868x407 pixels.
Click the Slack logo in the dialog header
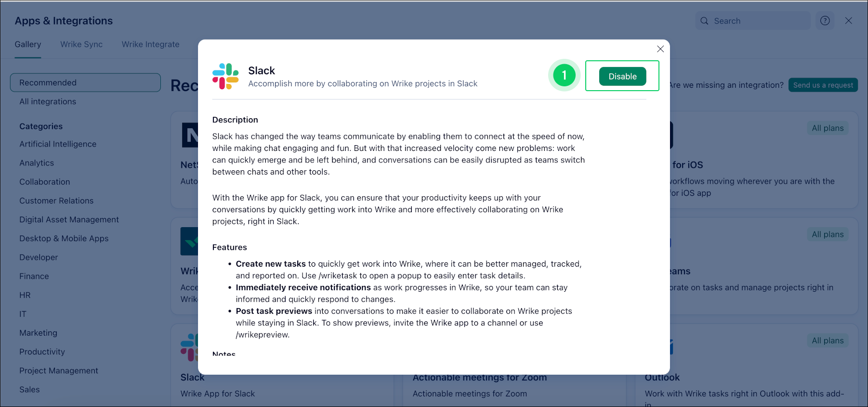[225, 76]
